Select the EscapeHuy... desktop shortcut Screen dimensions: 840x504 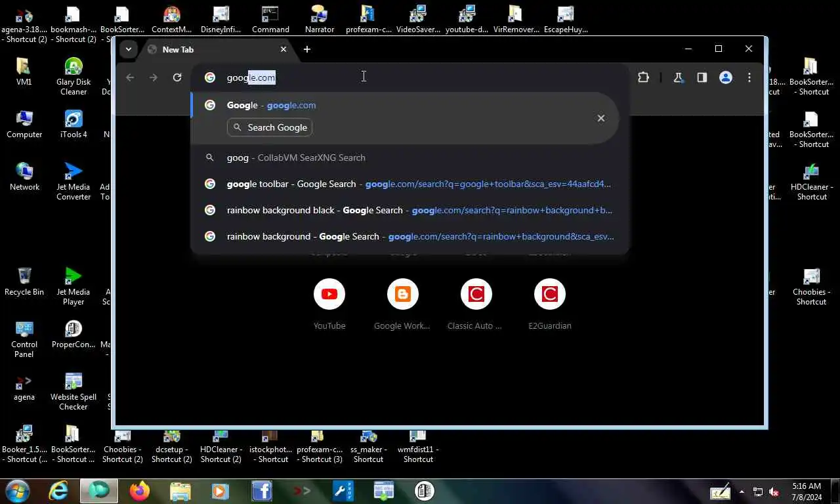(x=566, y=20)
